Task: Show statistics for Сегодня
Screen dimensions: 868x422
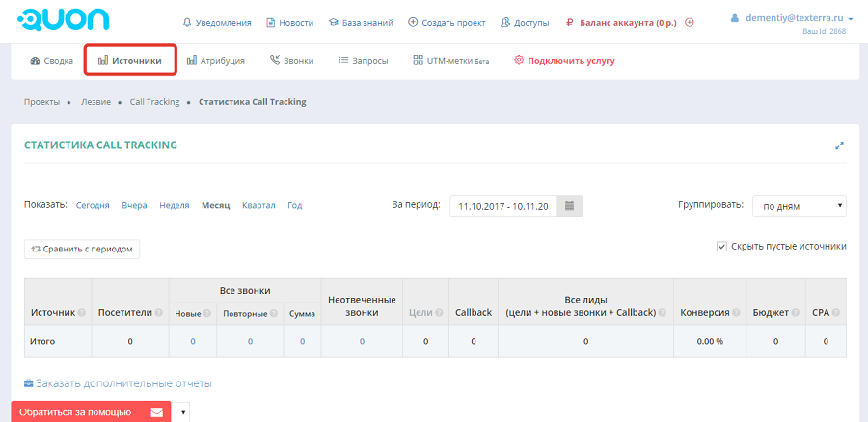Action: pyautogui.click(x=93, y=206)
